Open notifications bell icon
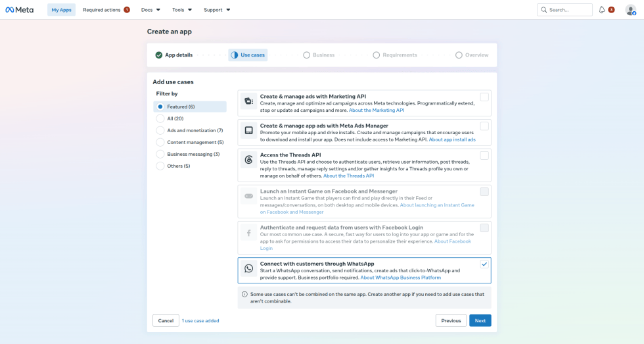 click(x=602, y=10)
